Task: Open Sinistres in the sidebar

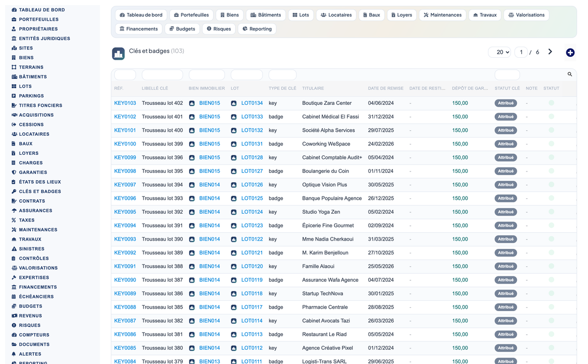Action: tap(28, 249)
